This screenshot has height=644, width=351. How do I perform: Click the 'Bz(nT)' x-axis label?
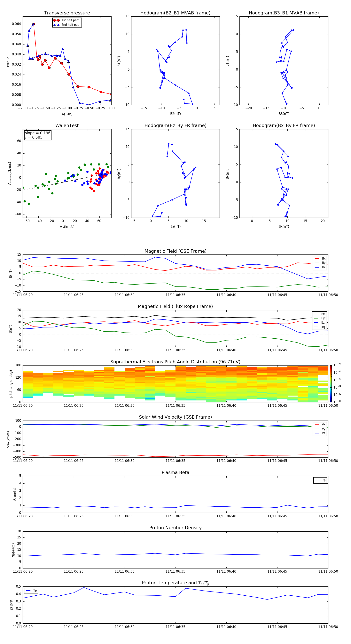(175, 227)
